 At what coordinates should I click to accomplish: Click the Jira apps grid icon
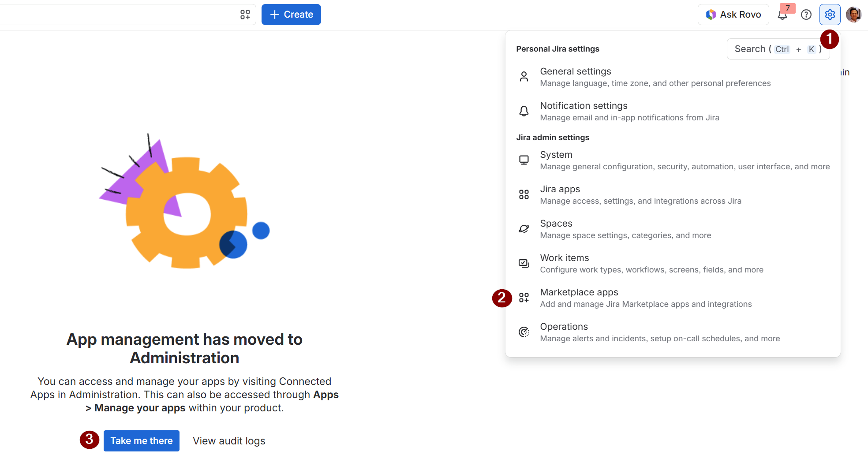click(524, 194)
